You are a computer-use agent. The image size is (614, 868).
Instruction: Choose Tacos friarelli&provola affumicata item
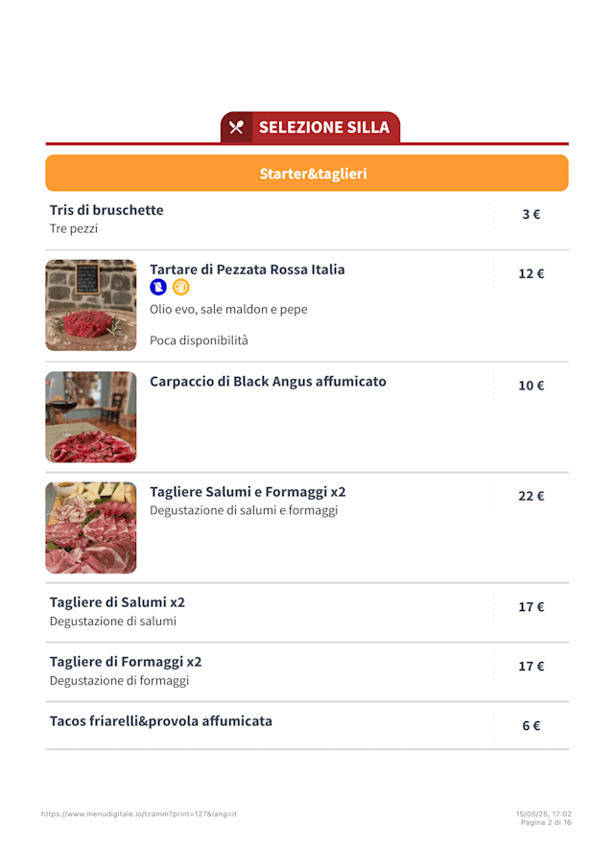(161, 721)
